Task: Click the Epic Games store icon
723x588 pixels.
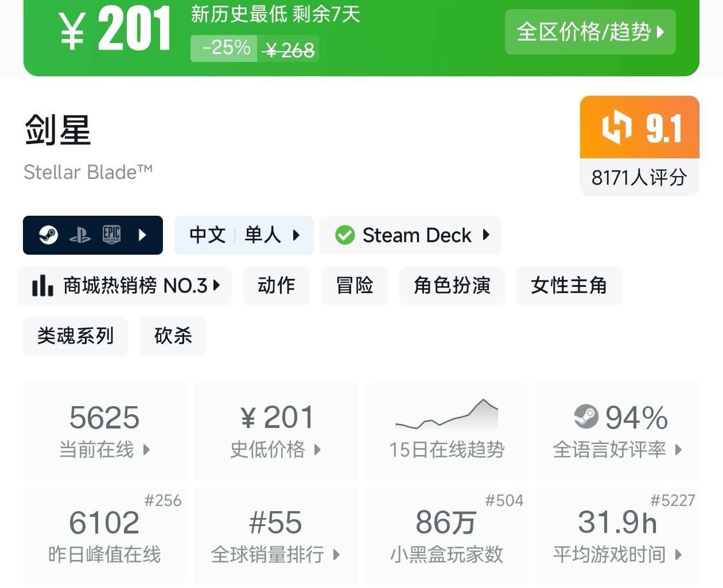Action: coord(111,235)
